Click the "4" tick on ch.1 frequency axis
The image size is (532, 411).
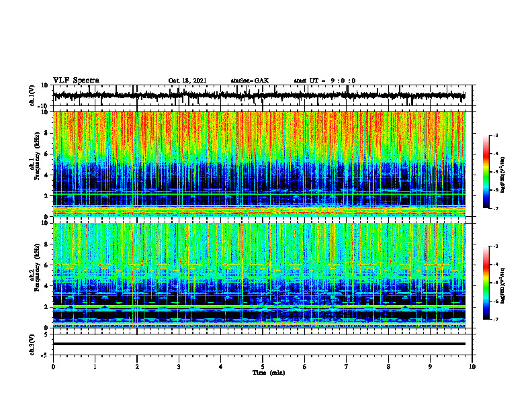[x=47, y=175]
